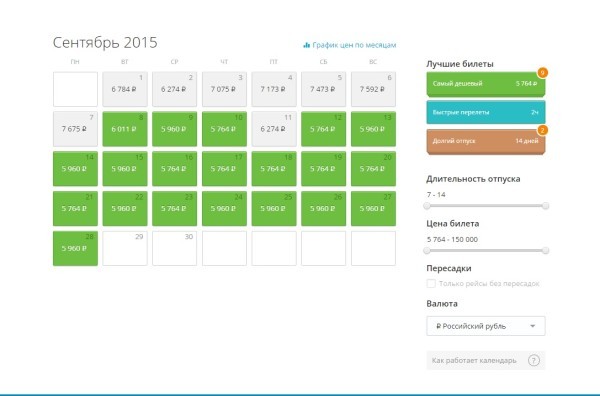Click Как работает календарь button
Image resolution: width=600 pixels, height=396 pixels.
point(486,360)
